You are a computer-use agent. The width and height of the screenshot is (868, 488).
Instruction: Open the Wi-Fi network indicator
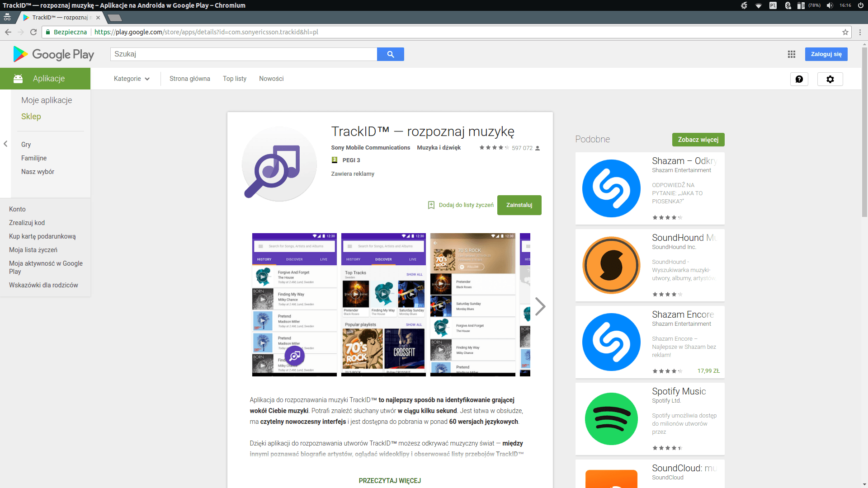[759, 5]
